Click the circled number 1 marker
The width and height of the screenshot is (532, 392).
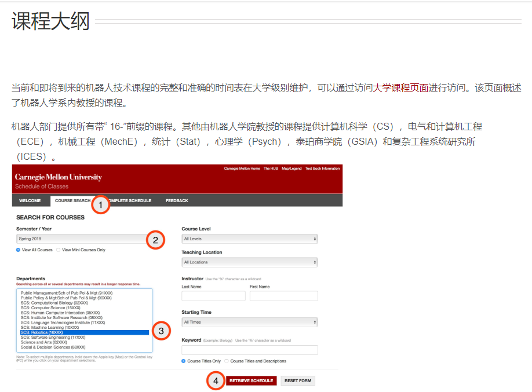click(100, 204)
